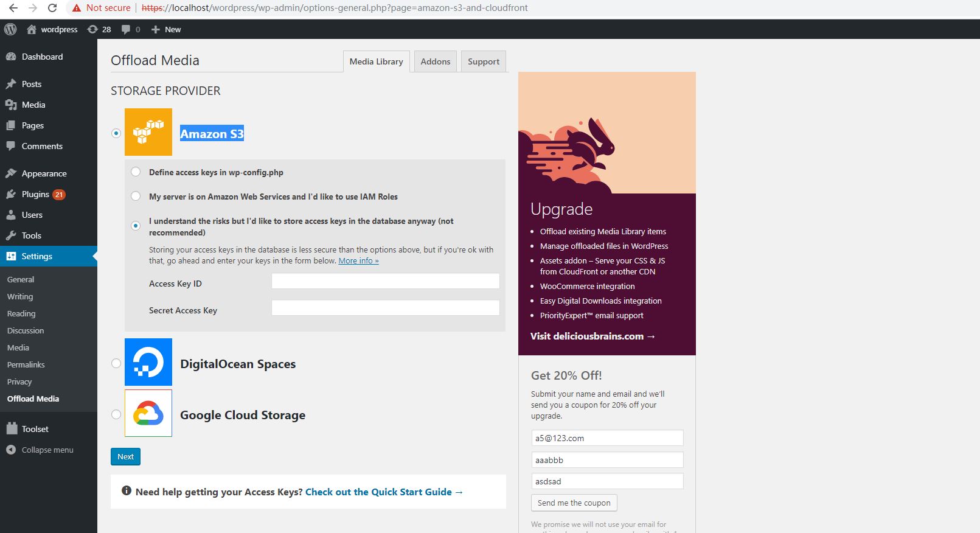
Task: Click the Posts pushpin icon
Action: (11, 84)
